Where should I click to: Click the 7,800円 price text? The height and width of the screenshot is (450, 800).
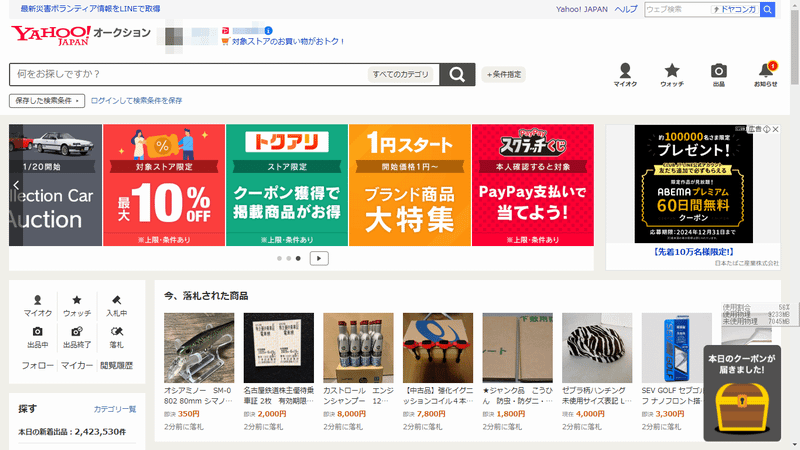point(431,414)
